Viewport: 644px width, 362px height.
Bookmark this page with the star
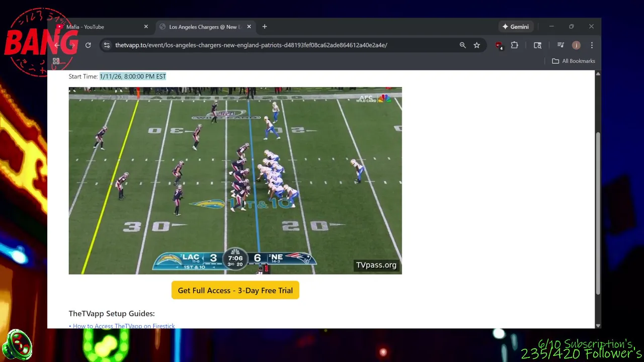476,45
